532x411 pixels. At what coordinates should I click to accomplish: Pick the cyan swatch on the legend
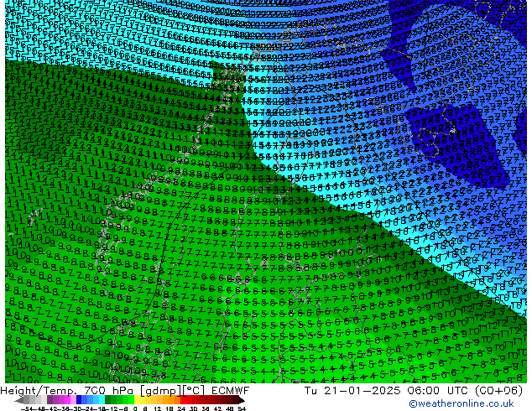(x=102, y=399)
